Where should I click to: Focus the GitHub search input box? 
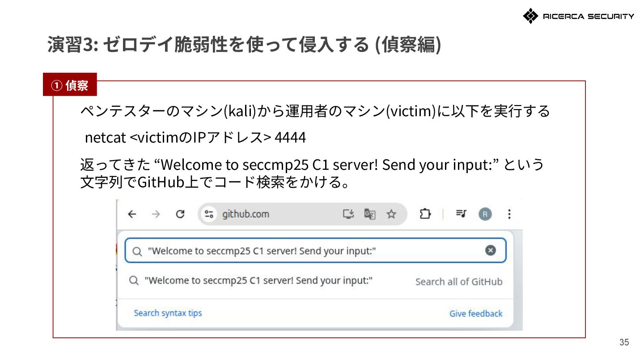click(x=315, y=250)
